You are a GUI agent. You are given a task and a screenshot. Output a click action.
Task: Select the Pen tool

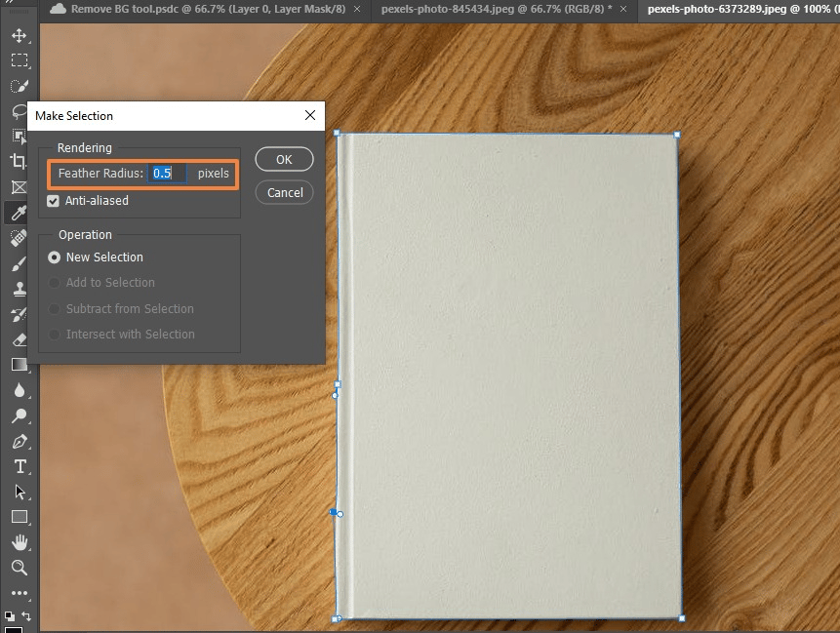tap(19, 442)
